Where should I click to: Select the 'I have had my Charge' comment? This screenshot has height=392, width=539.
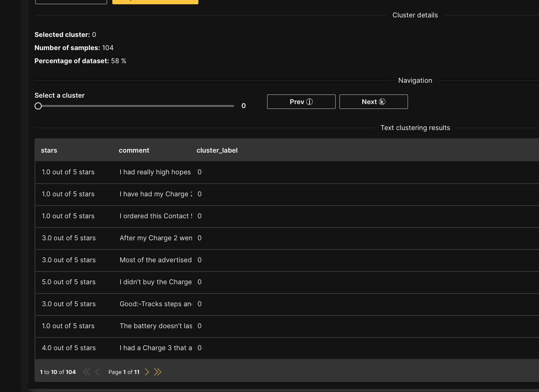[156, 194]
